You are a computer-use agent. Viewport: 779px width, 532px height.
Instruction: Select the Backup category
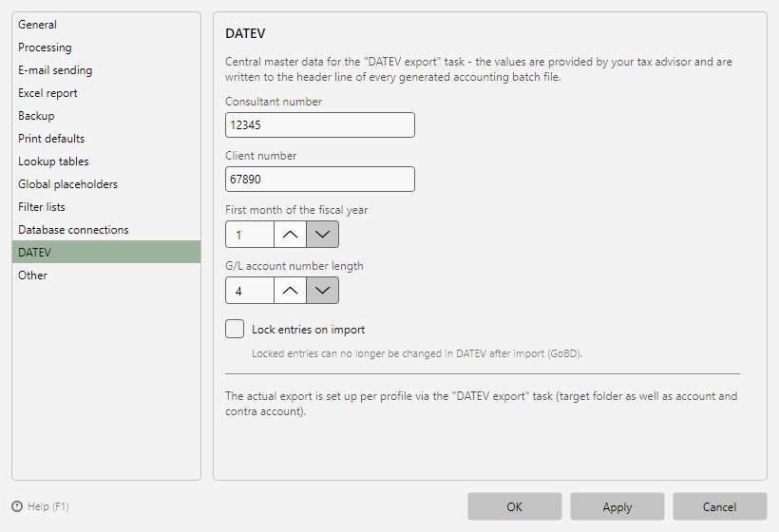pos(106,116)
